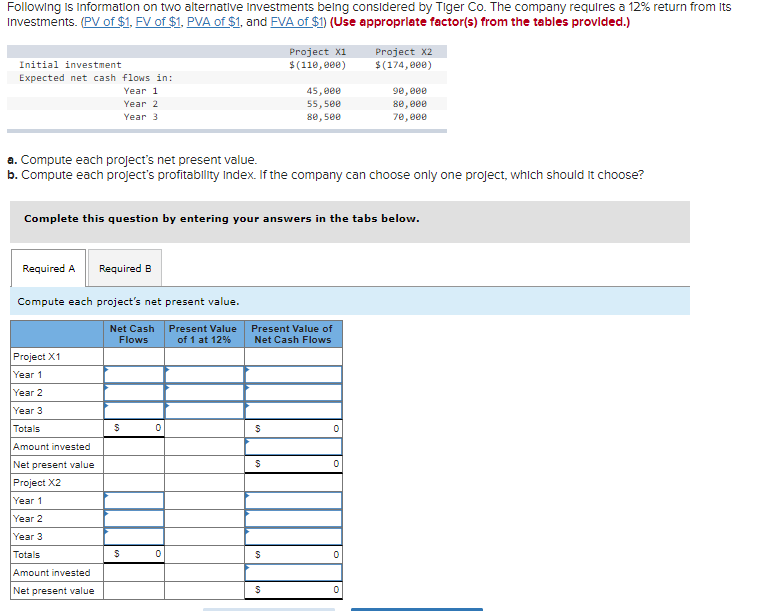Select Project X2 Year 2 PV of Net Cash Flows cell

[x=293, y=519]
